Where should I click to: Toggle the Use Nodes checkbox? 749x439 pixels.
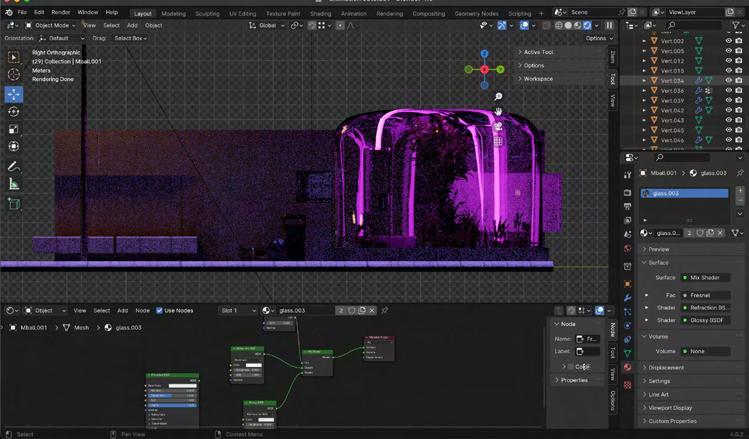(x=158, y=310)
